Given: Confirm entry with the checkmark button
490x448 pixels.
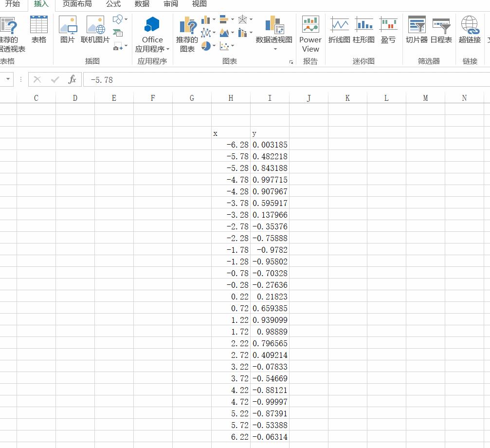Looking at the screenshot, I should click(x=55, y=79).
